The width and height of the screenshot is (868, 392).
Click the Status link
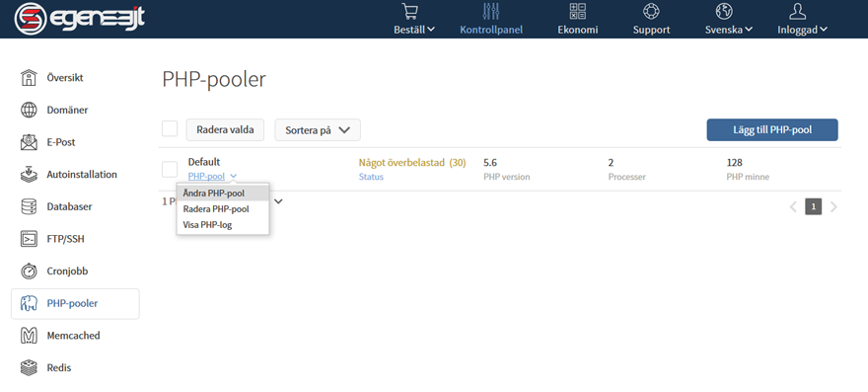click(x=371, y=177)
